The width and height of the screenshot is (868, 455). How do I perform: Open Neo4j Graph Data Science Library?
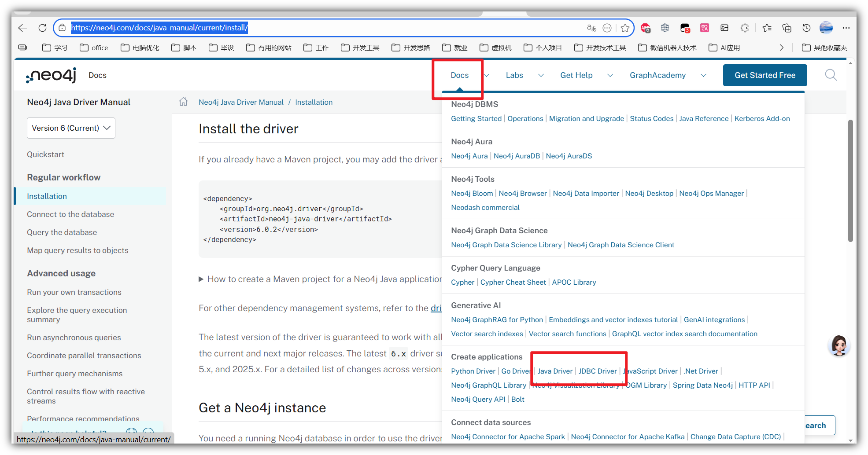[x=506, y=245]
